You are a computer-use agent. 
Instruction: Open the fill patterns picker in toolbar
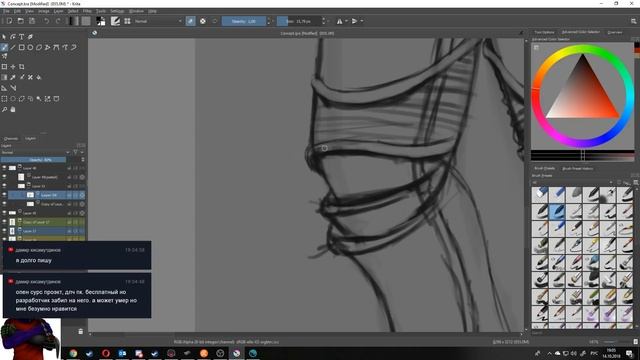pos(86,21)
